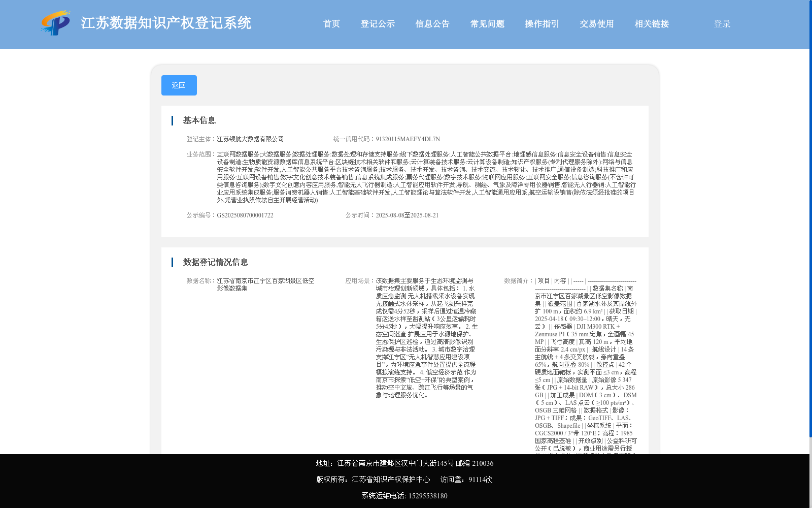
Task: Click the site title 江苏数据知识产权登记系统
Action: point(166,23)
